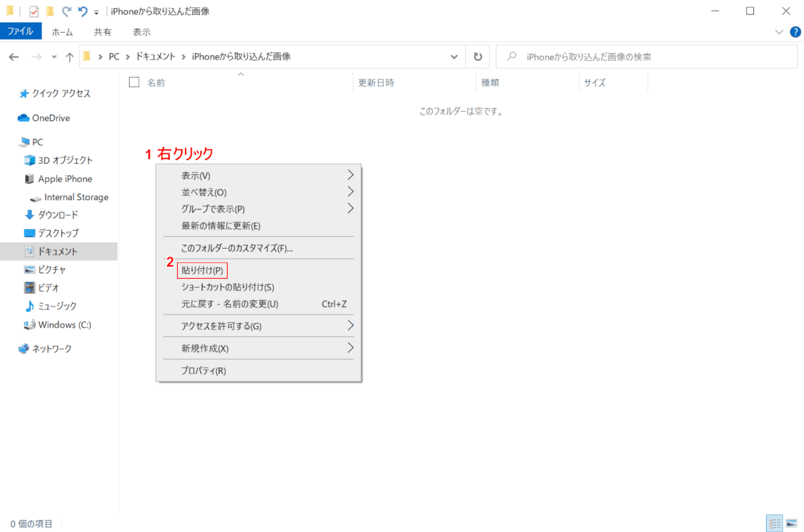Switch to large icons view in status bar
This screenshot has width=804, height=532.
pyautogui.click(x=791, y=523)
